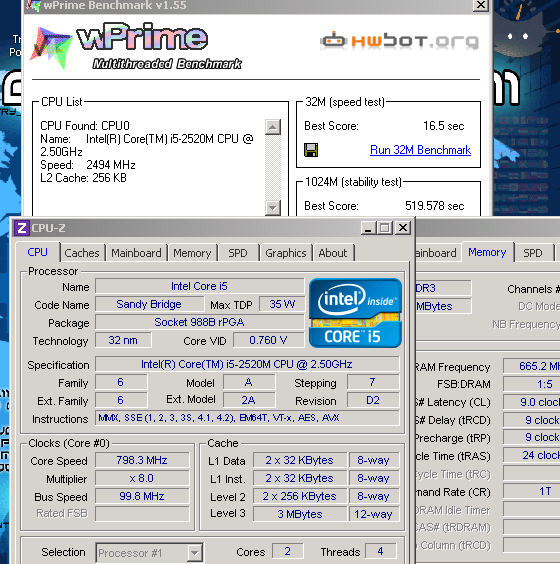Viewport: 560px width, 564px height.
Task: Click the Cores count value 2
Action: 287,551
